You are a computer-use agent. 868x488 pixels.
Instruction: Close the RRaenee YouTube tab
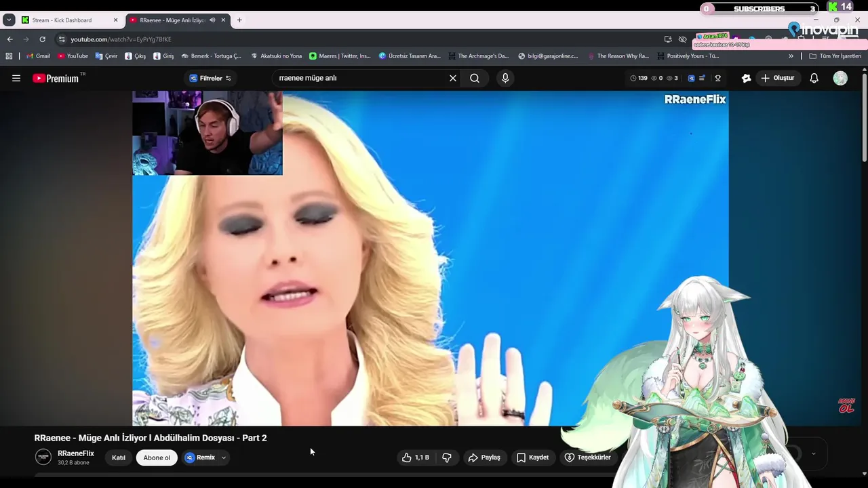[223, 20]
